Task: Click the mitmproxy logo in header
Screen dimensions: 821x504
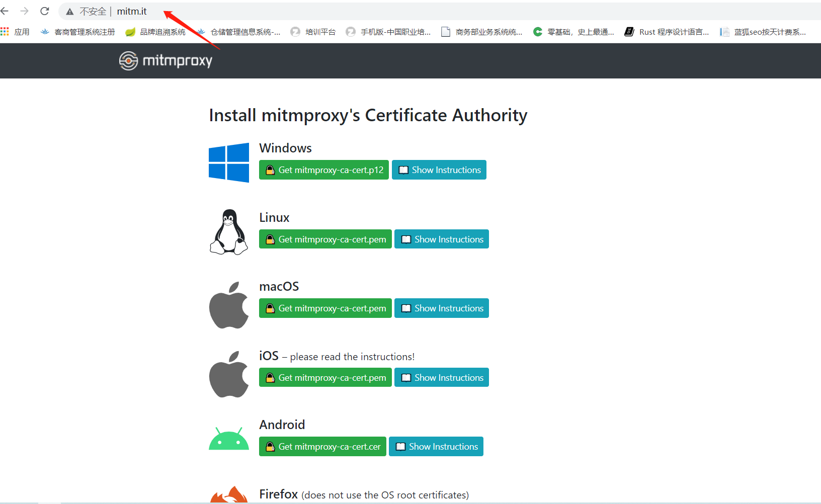Action: [x=166, y=61]
